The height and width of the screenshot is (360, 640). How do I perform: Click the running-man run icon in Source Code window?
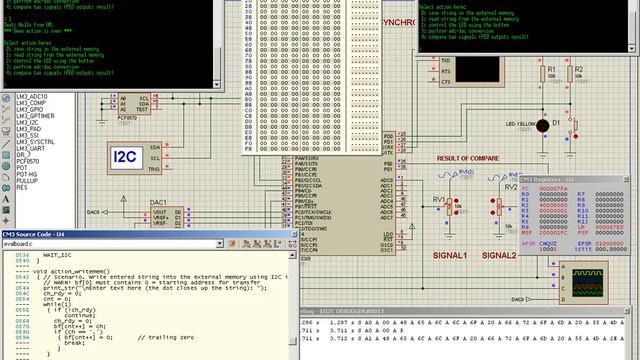click(x=233, y=244)
